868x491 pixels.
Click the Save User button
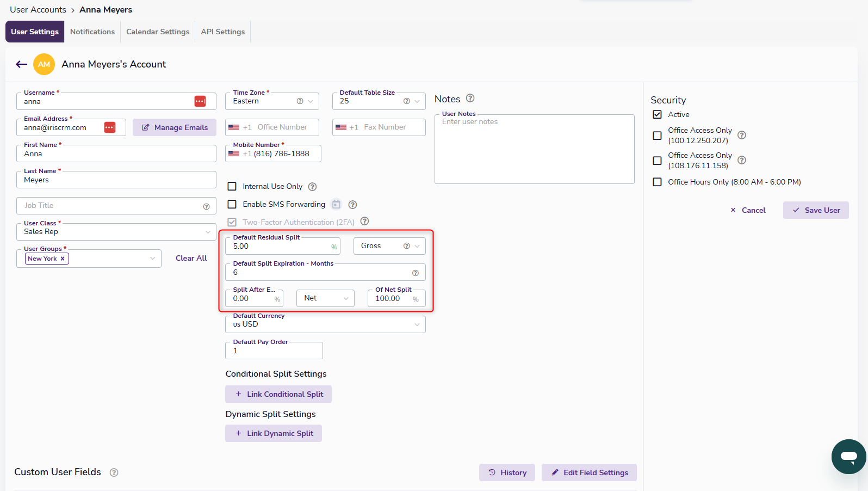click(816, 210)
